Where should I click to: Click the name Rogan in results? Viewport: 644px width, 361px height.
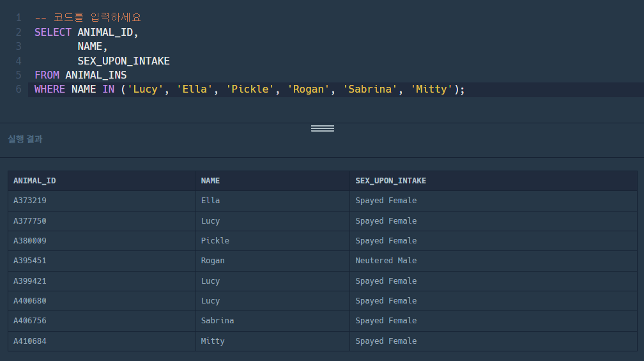[213, 261]
